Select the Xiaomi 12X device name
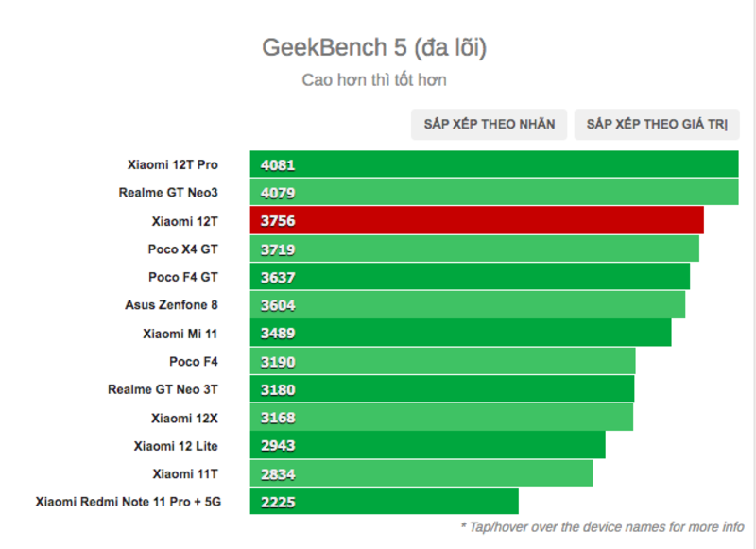This screenshot has width=756, height=549. 184,418
